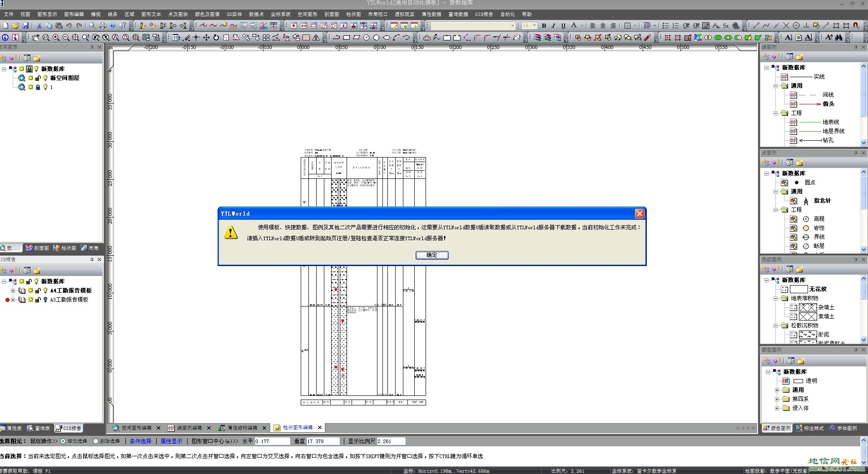Click the magnifier Find icon in the top toolbar
The height and width of the screenshot is (474, 868).
[92, 25]
